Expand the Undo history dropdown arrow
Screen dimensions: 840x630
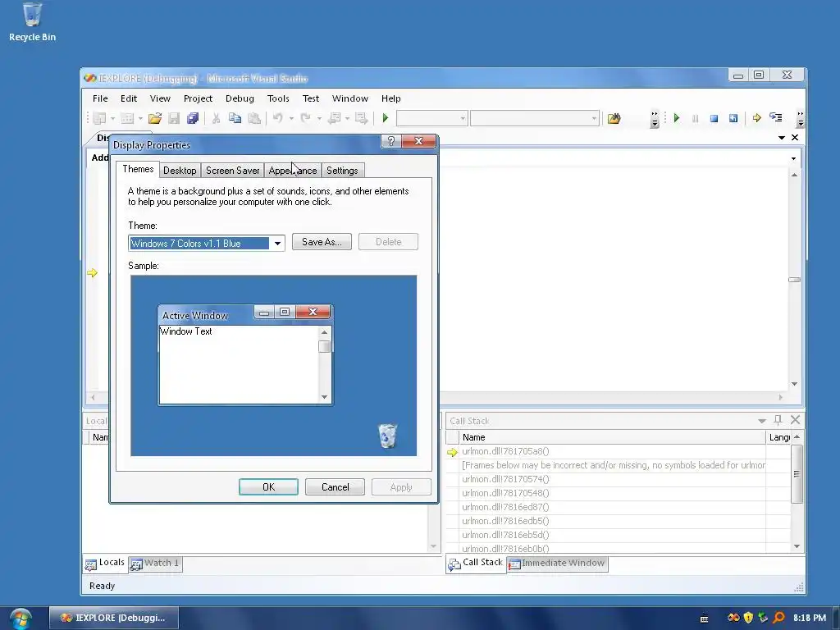(x=291, y=118)
